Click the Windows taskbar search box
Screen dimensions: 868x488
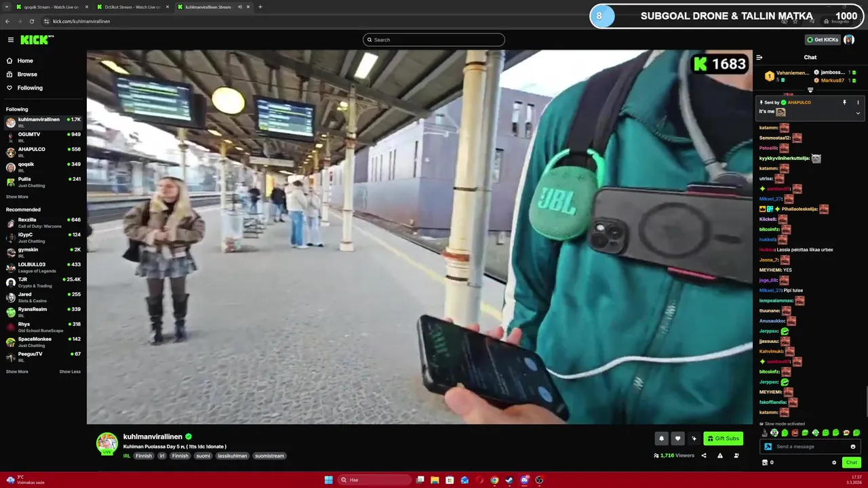pos(375,480)
